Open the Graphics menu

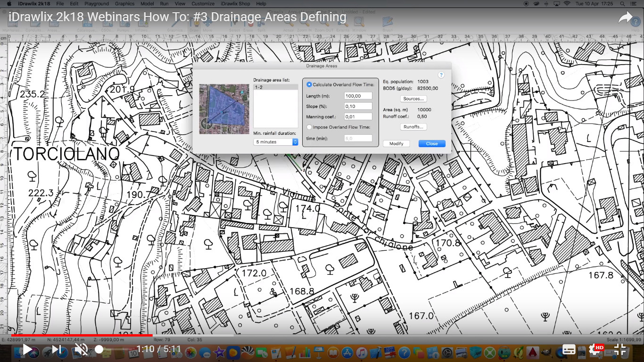click(x=124, y=3)
